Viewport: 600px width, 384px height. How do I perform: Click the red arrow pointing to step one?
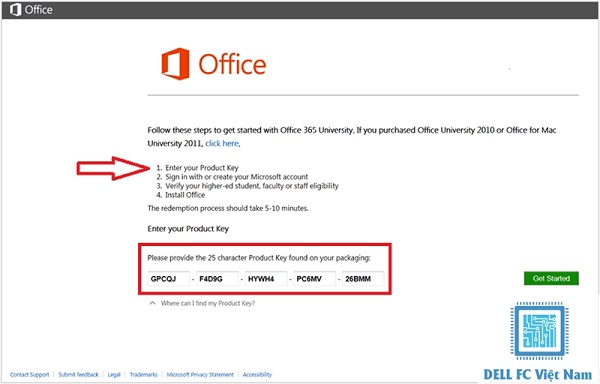[113, 168]
